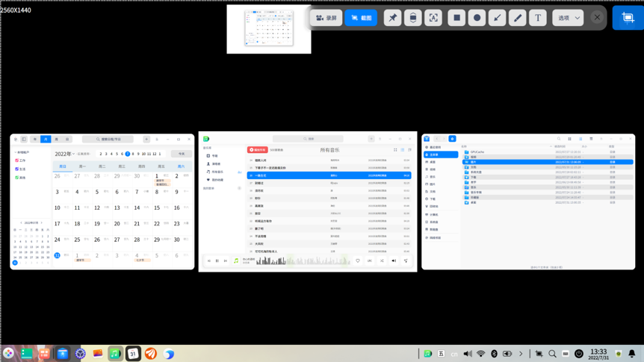Select the ellipse drawing tool

click(x=477, y=18)
